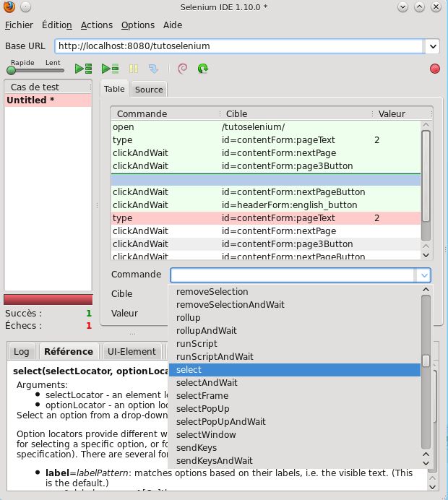Click the pink spiral rollup icon
The image size is (448, 500).
pos(182,69)
